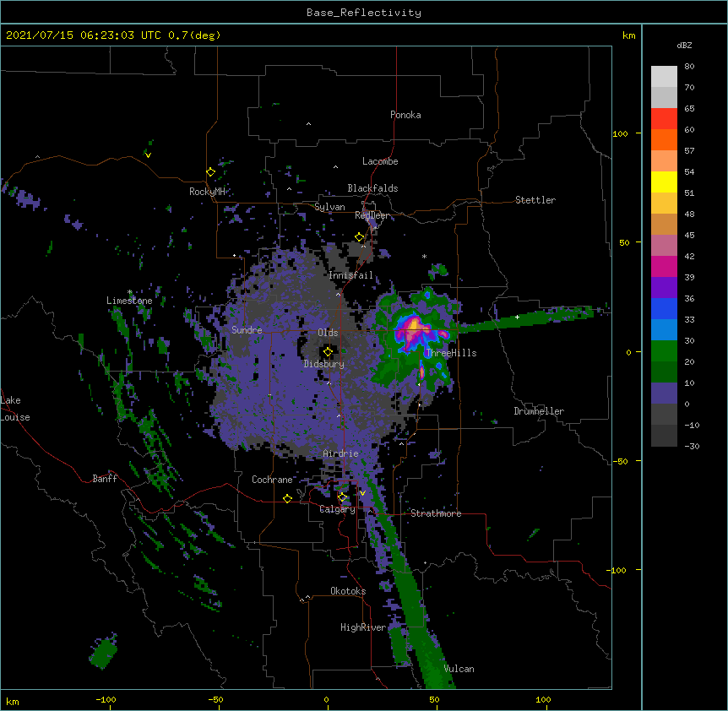The height and width of the screenshot is (711, 728).
Task: Click the Sylvan label
Action: pos(329,207)
